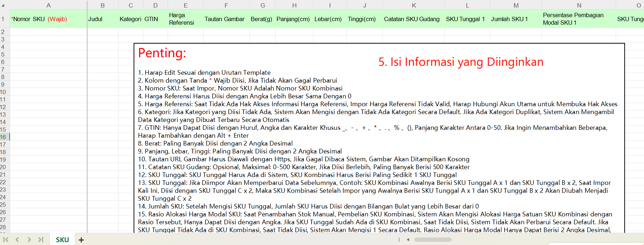Select column H header
Image resolution: width=644 pixels, height=245 pixels.
(x=294, y=5)
